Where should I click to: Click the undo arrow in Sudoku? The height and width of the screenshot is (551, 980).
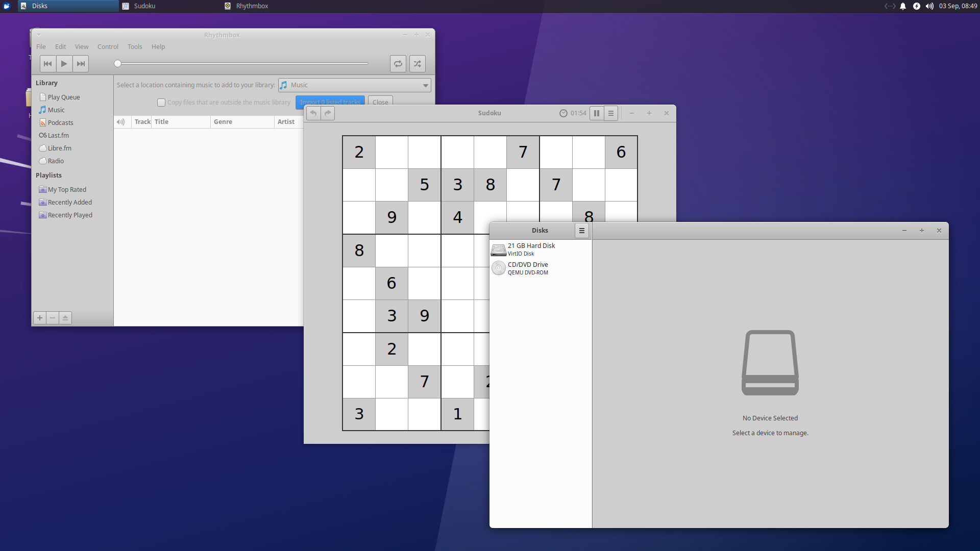point(314,112)
